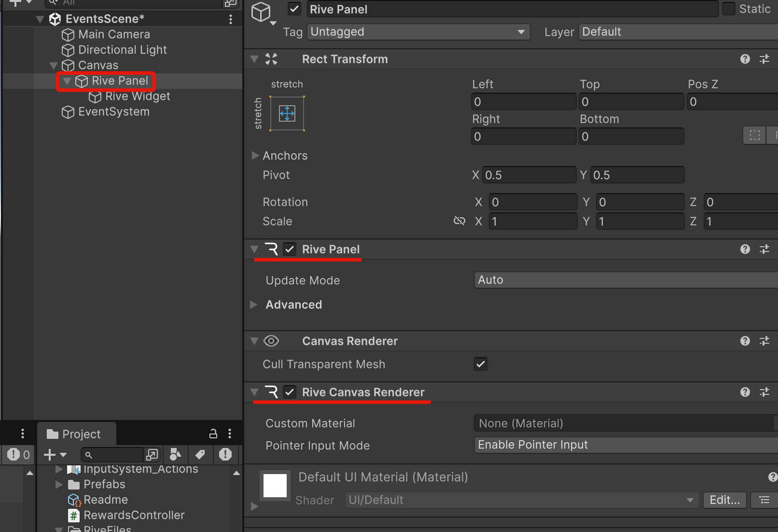The height and width of the screenshot is (532, 778).
Task: Focus the Project search field
Action: click(113, 455)
